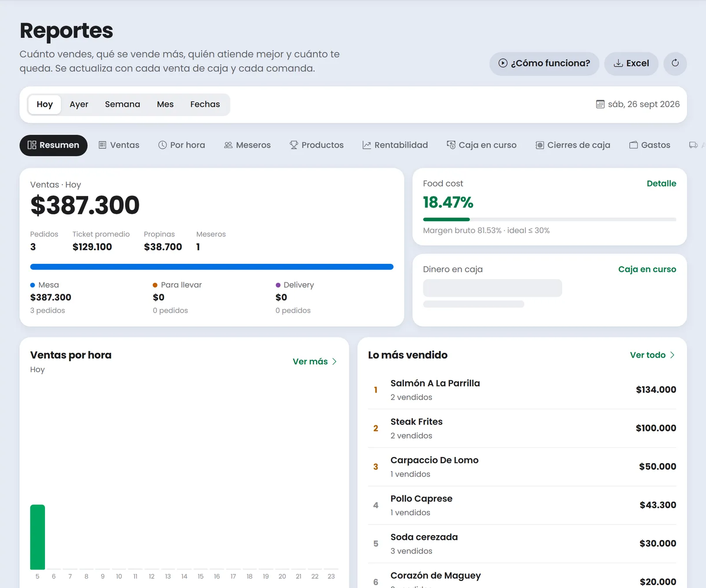Image resolution: width=706 pixels, height=588 pixels.
Task: Click the Propinas value $38.700
Action: (163, 247)
